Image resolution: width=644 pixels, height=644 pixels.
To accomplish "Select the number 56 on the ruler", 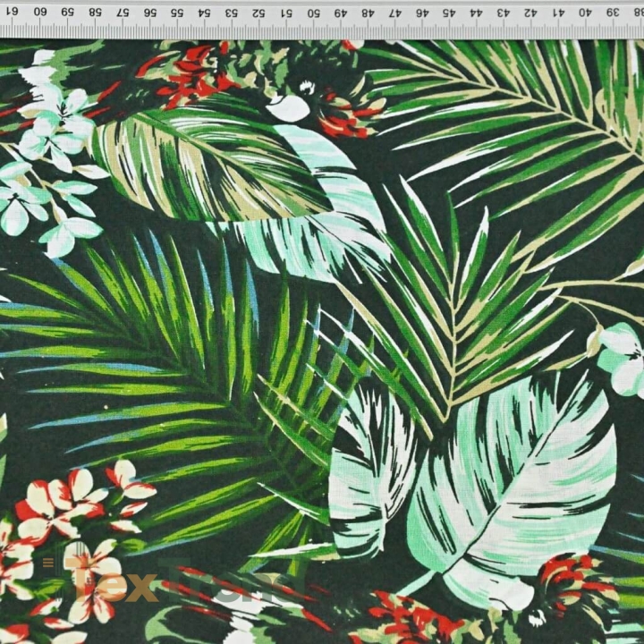I will [x=150, y=13].
